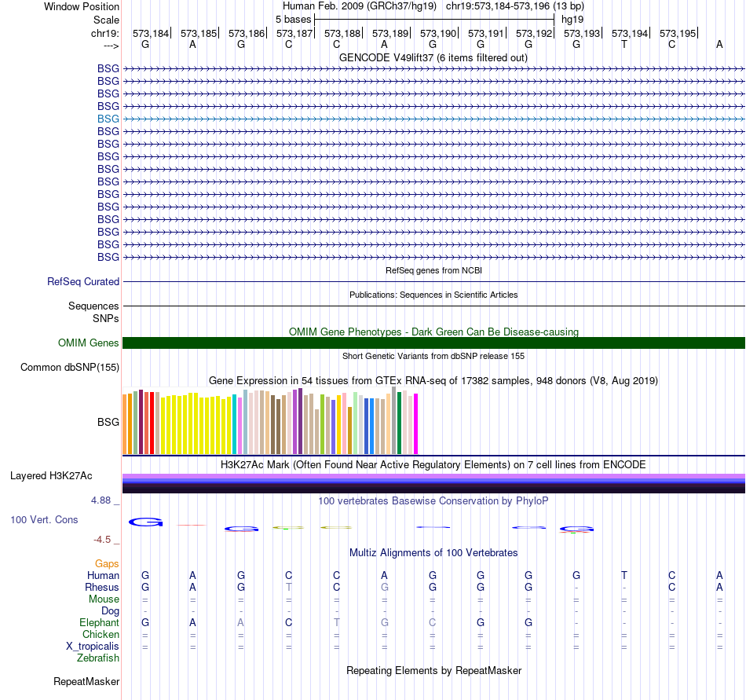Click the dark green bar in the GTEx chart
This screenshot has width=746, height=700.
pyautogui.click(x=399, y=423)
